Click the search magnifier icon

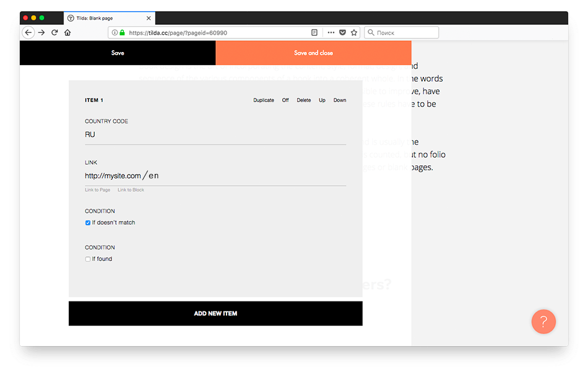(x=371, y=33)
